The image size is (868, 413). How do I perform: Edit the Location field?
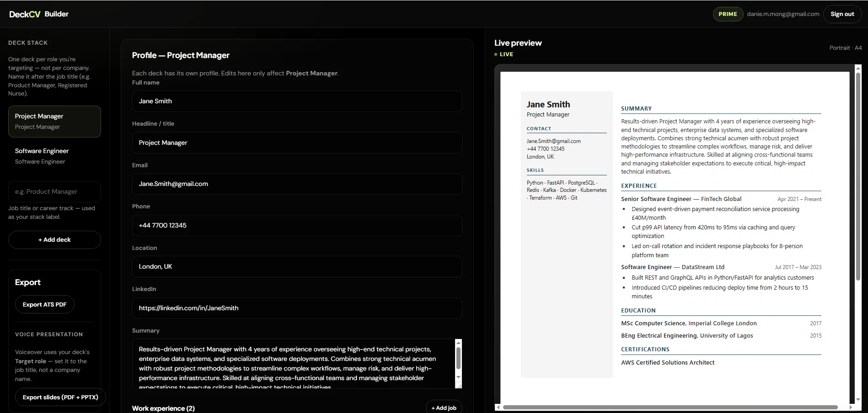click(297, 267)
